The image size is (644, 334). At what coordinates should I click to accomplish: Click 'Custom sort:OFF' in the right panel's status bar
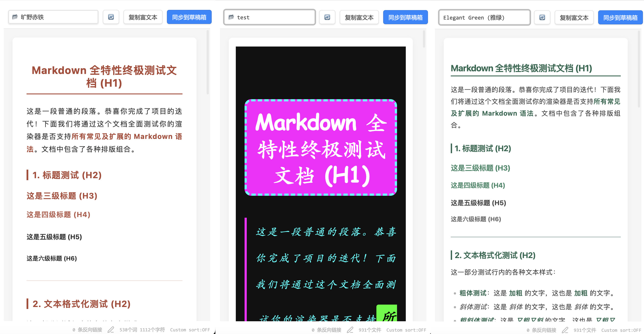[621, 330]
